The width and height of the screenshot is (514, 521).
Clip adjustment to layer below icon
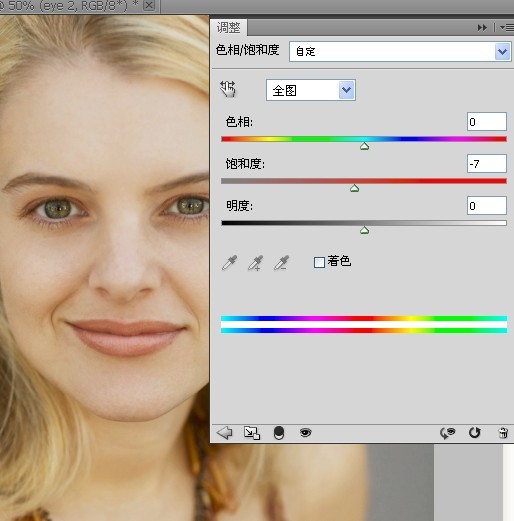tap(279, 433)
